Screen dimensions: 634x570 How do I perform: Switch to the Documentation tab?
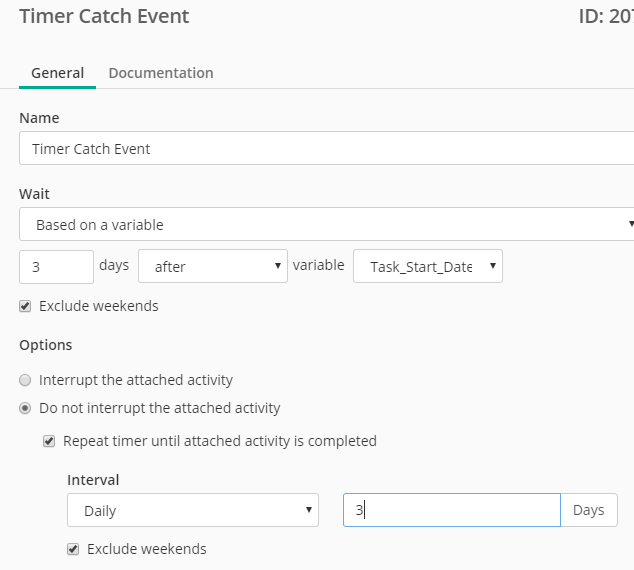160,73
